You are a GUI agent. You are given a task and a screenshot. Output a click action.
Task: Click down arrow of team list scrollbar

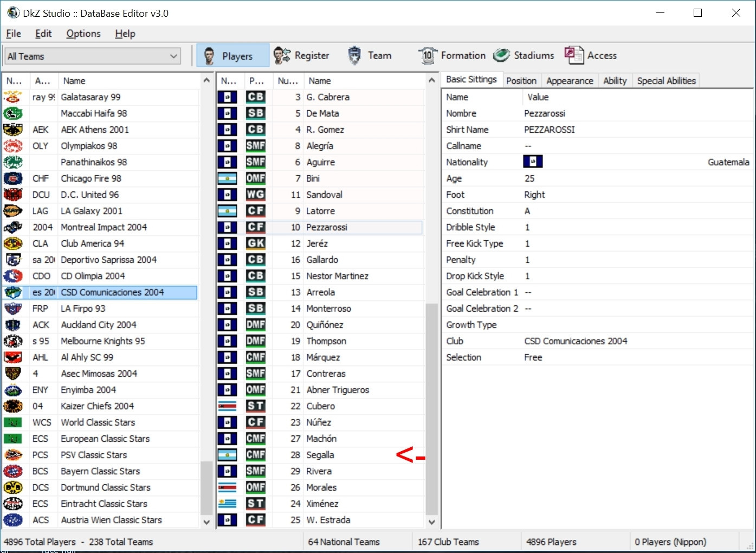pyautogui.click(x=206, y=522)
